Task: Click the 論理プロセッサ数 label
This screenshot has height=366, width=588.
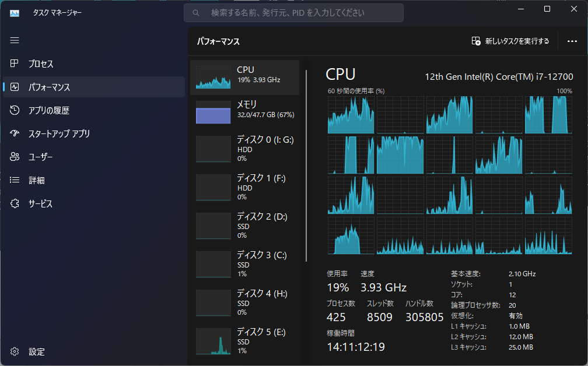Action: (x=475, y=305)
